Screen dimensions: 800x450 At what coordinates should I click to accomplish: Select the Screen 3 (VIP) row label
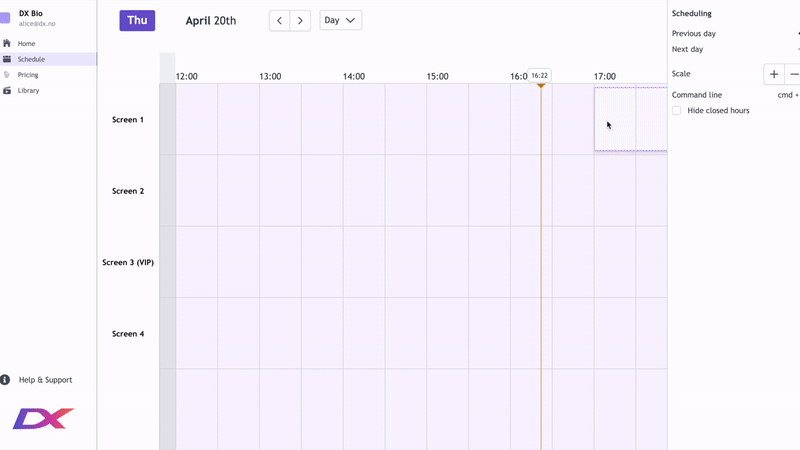point(128,263)
